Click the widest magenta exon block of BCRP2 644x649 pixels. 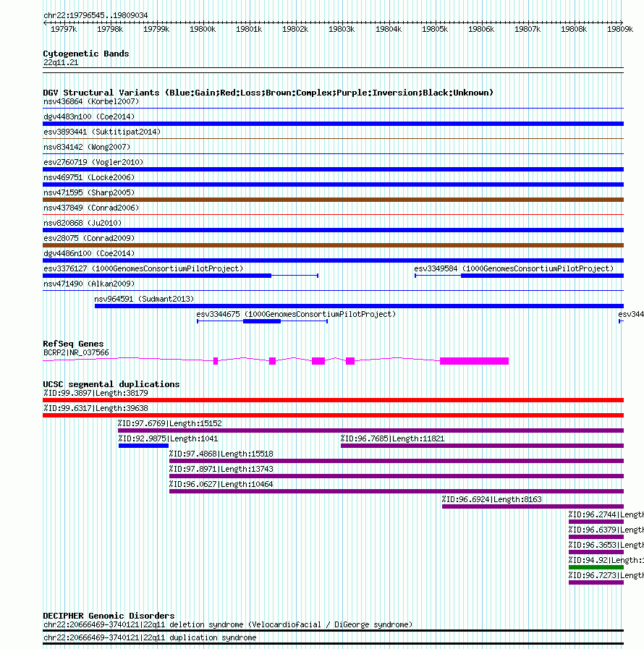click(x=474, y=361)
